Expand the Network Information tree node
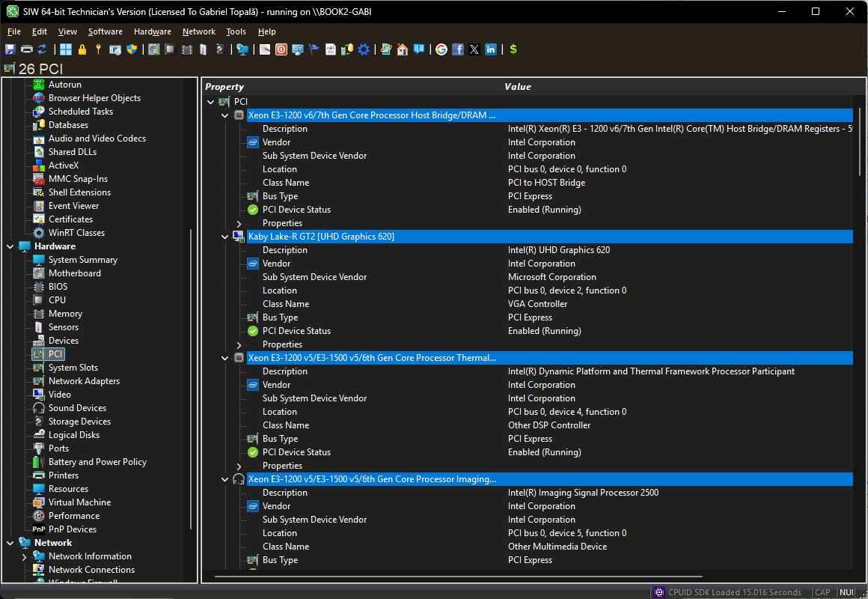The image size is (868, 599). [25, 557]
